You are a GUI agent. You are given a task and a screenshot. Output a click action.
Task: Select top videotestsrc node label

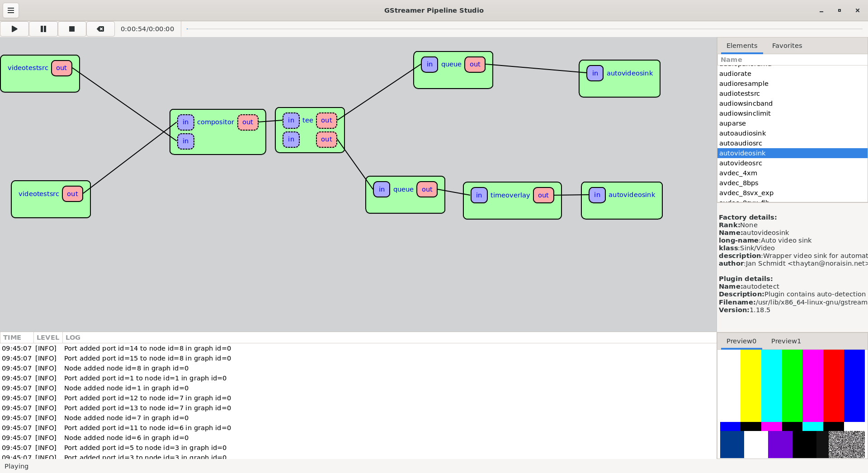click(x=28, y=68)
